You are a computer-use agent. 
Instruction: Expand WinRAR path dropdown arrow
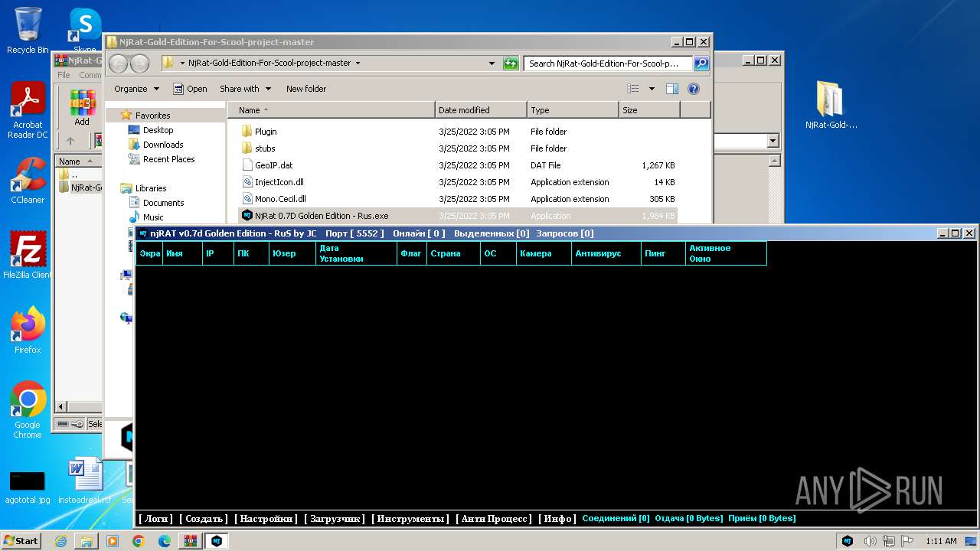[x=773, y=141]
